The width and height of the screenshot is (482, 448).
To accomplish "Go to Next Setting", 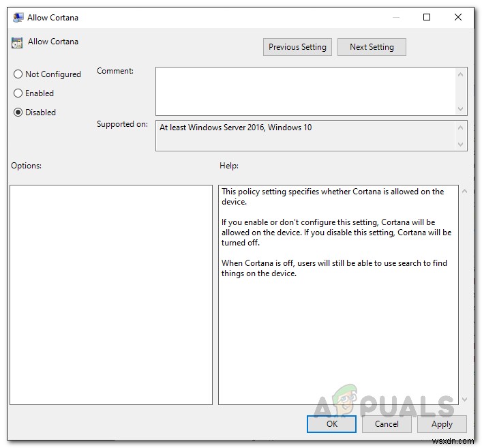I will point(372,47).
